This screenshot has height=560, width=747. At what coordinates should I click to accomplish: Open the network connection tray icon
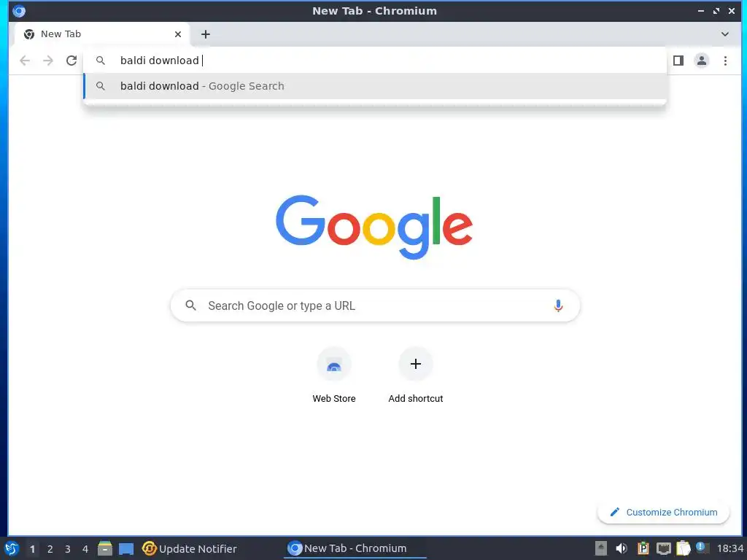point(664,548)
